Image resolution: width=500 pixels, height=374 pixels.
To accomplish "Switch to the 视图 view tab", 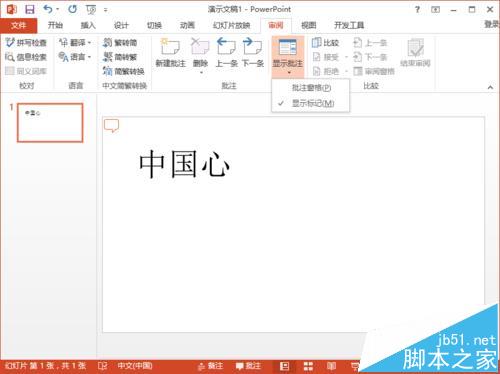I will click(308, 25).
